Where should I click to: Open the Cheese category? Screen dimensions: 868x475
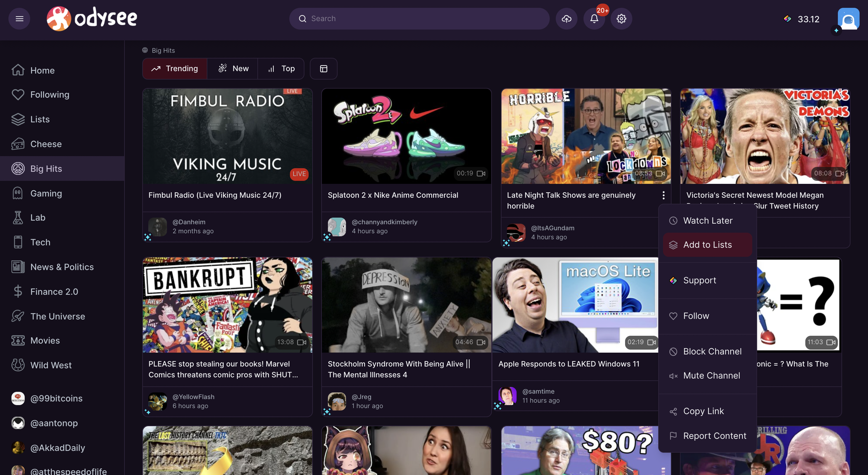[x=62, y=144]
